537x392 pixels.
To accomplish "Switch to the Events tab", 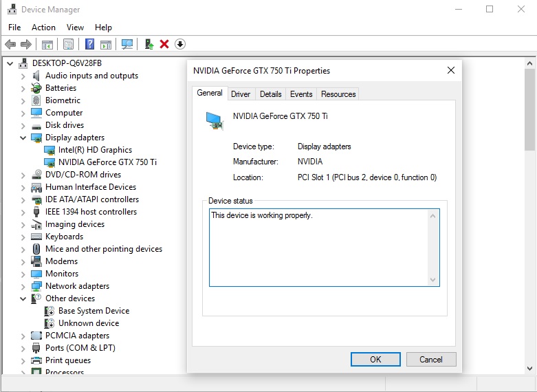I will (301, 94).
